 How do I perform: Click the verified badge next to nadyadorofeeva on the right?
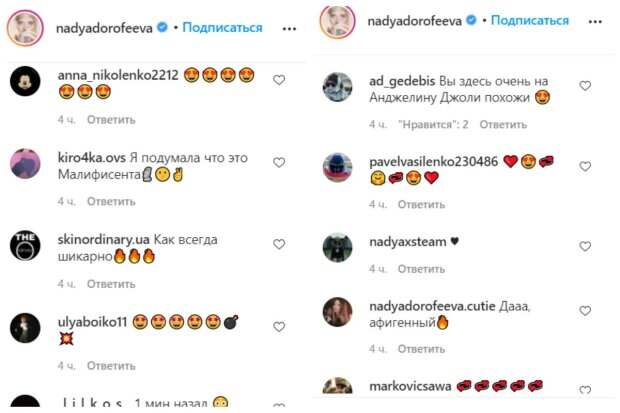point(471,20)
